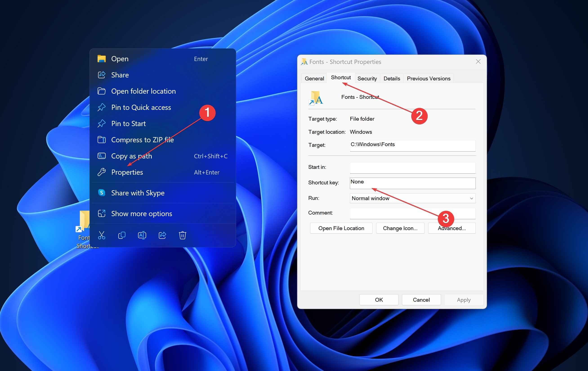Viewport: 588px width, 371px height.
Task: Click the Skype logo icon in context menu
Action: (x=102, y=192)
